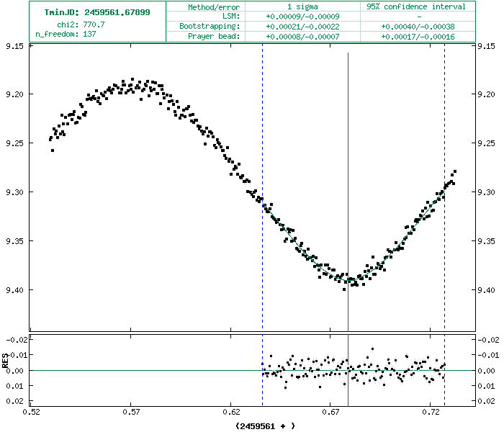Click the 95% confidence interval header
The image size is (504, 432).
415,6
